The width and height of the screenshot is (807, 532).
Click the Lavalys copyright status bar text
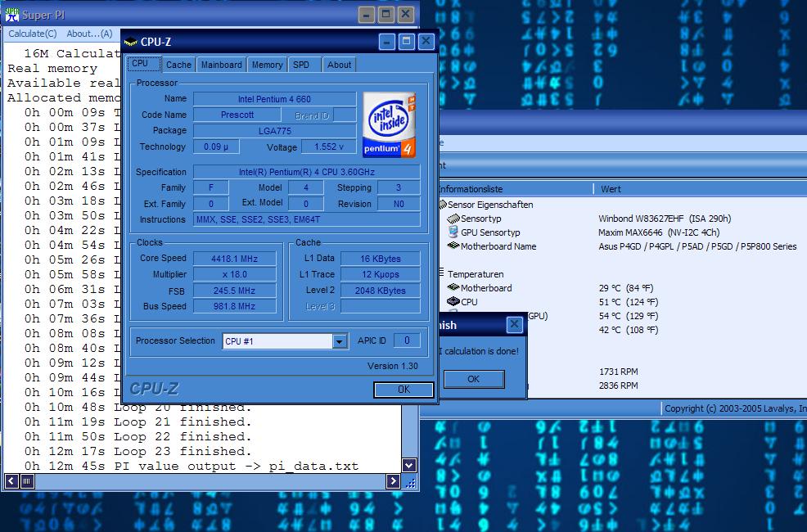click(735, 408)
